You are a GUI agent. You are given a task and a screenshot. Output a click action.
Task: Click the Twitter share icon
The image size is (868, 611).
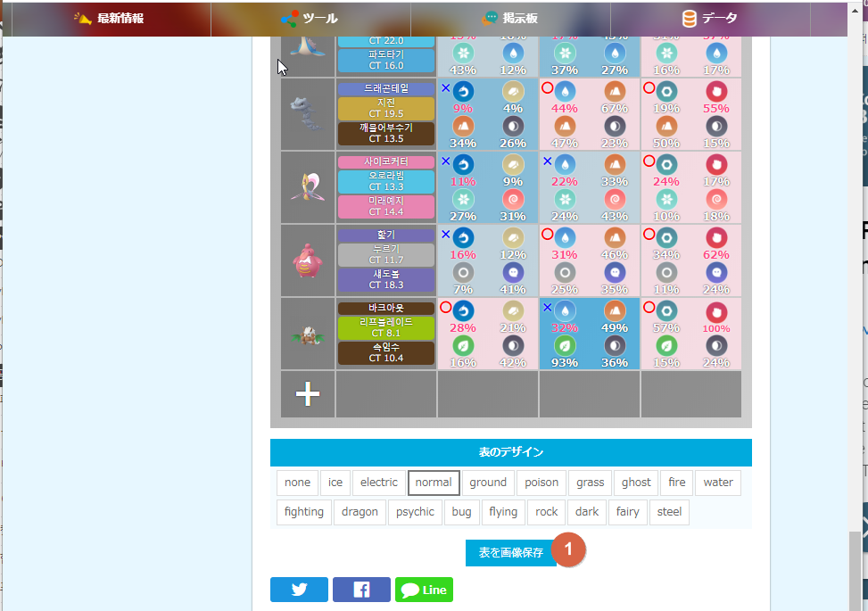point(298,589)
